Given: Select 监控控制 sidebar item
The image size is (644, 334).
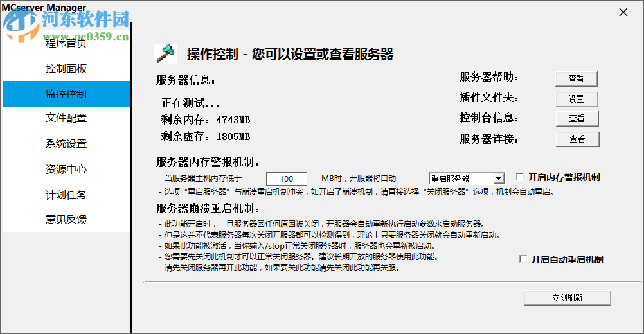Looking at the screenshot, I should tap(66, 94).
